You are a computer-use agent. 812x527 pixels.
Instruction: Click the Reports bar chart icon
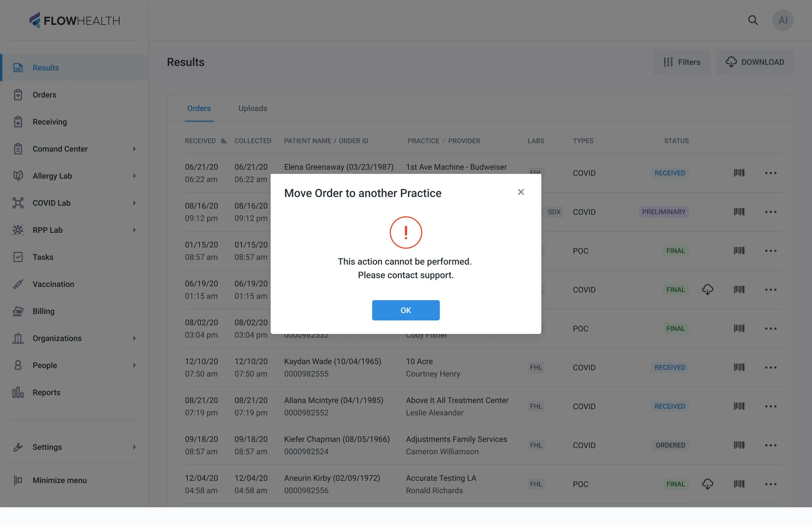18,392
